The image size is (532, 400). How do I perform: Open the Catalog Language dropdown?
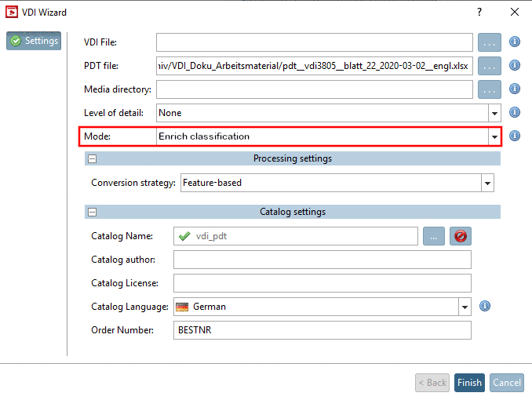[465, 307]
